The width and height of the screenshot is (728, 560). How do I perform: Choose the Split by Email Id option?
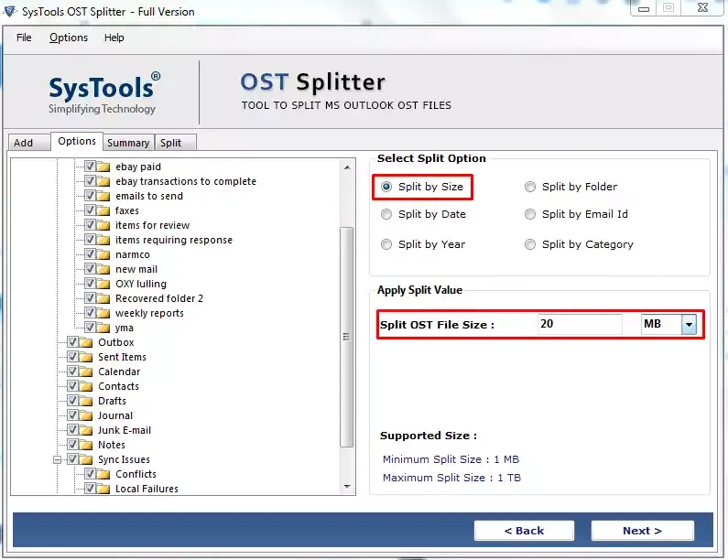click(530, 214)
